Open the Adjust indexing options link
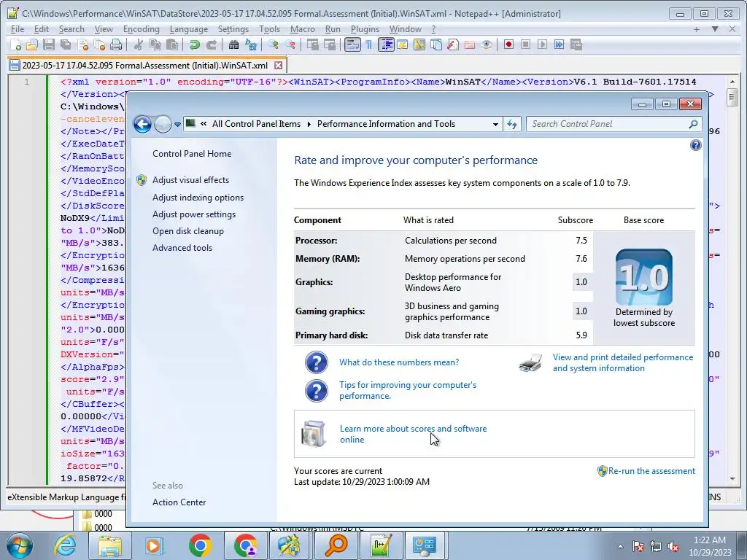 (x=198, y=198)
